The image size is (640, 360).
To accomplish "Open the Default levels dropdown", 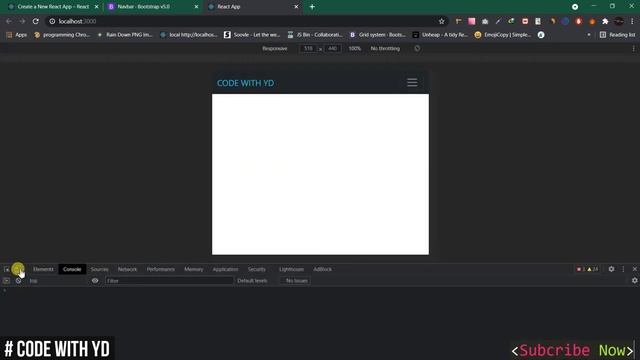I will click(252, 281).
